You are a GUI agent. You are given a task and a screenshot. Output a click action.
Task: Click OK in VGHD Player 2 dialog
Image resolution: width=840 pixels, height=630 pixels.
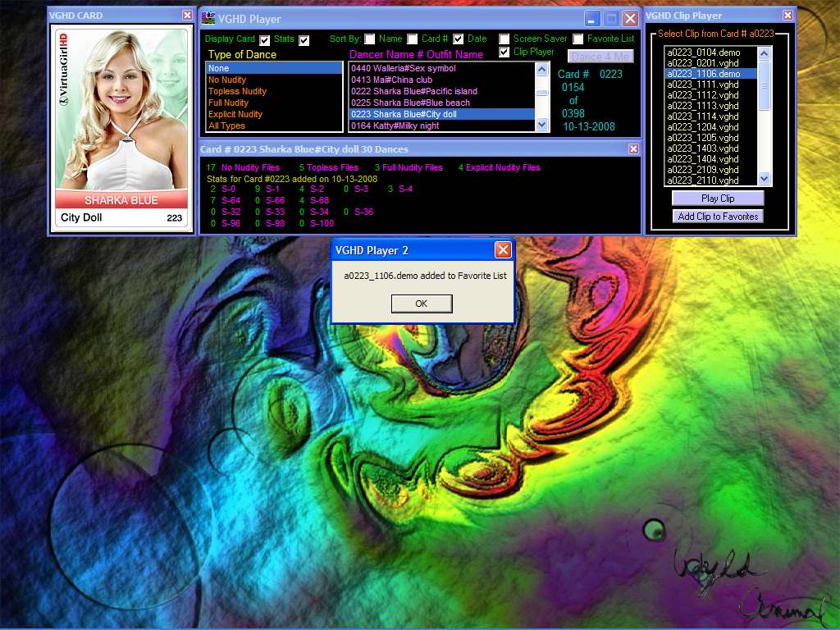coord(422,304)
